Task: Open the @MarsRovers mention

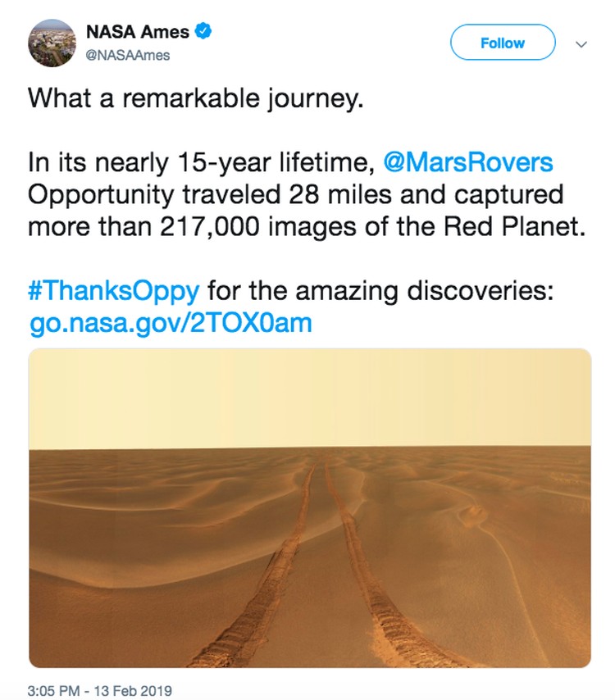Action: pos(468,162)
